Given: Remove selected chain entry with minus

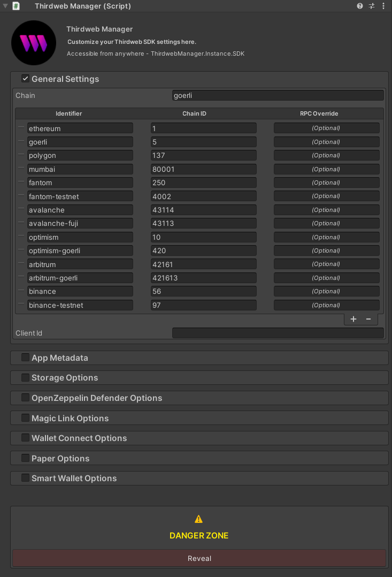Looking at the screenshot, I should point(368,319).
